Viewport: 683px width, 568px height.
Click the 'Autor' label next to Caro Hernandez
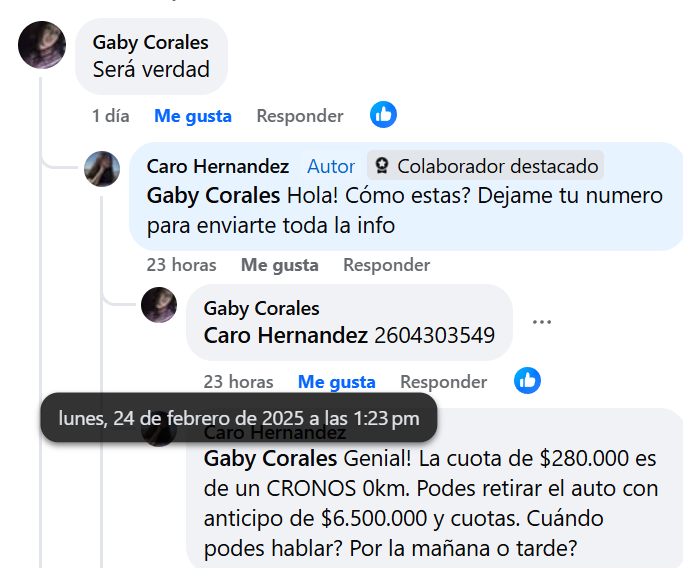coord(331,166)
